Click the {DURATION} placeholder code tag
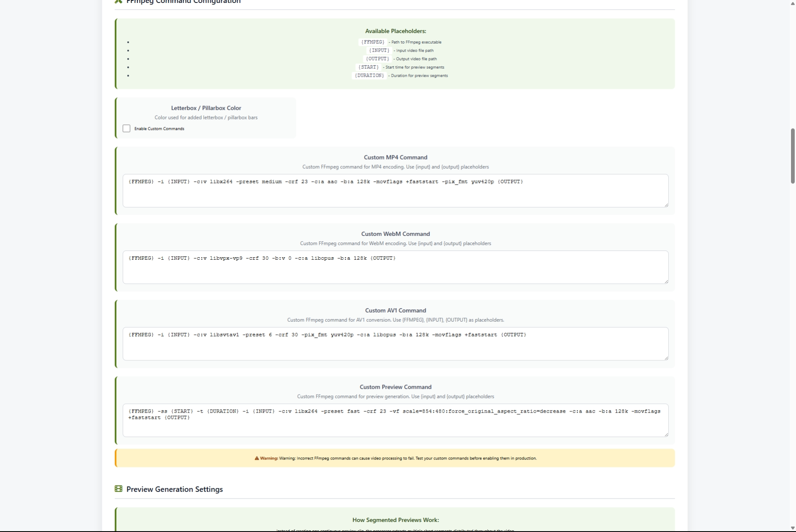 tap(369, 75)
